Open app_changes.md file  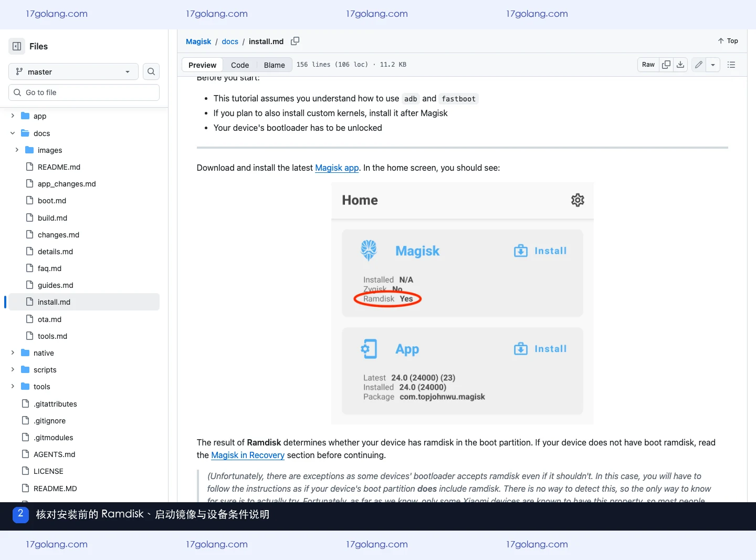pos(67,184)
